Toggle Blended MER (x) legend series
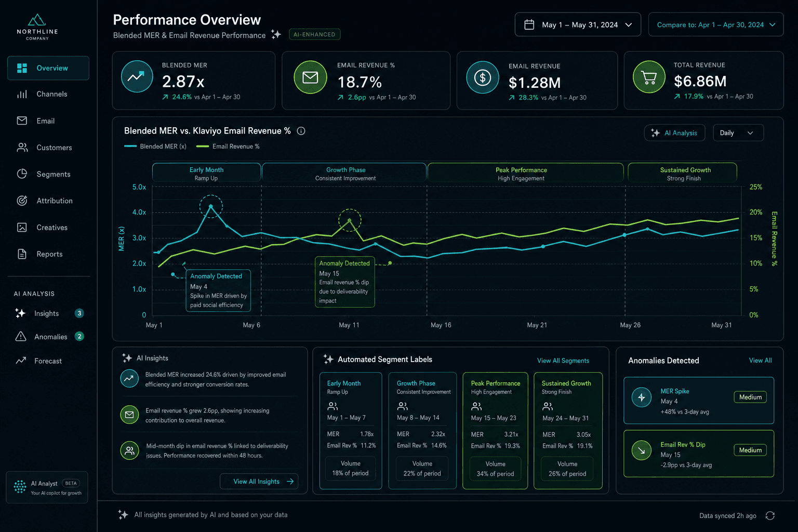Screen dimensions: 798x532 pos(155,147)
